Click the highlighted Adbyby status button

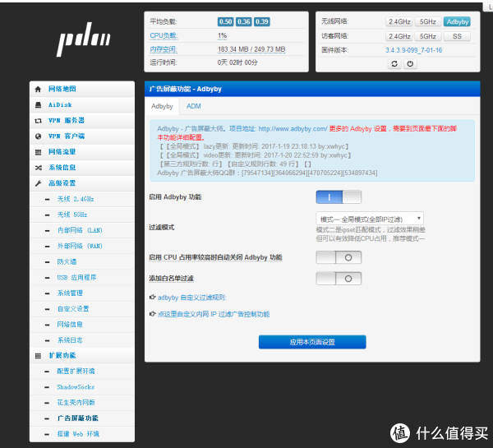457,21
